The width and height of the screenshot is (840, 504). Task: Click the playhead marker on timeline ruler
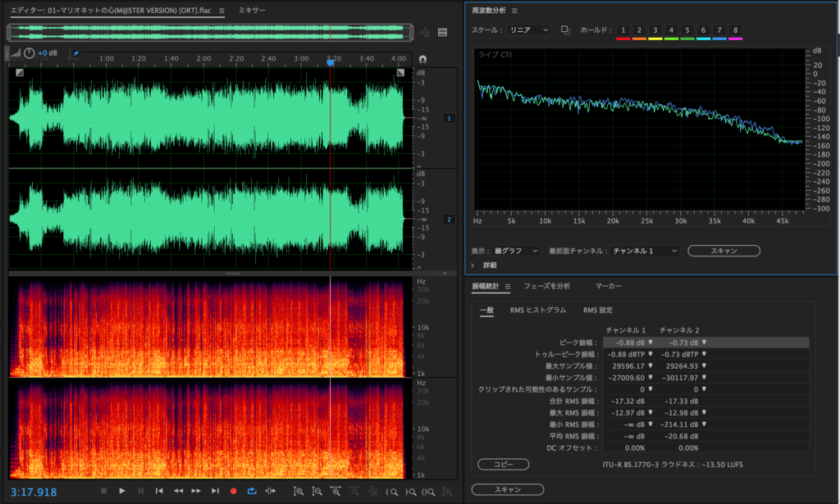pyautogui.click(x=331, y=62)
